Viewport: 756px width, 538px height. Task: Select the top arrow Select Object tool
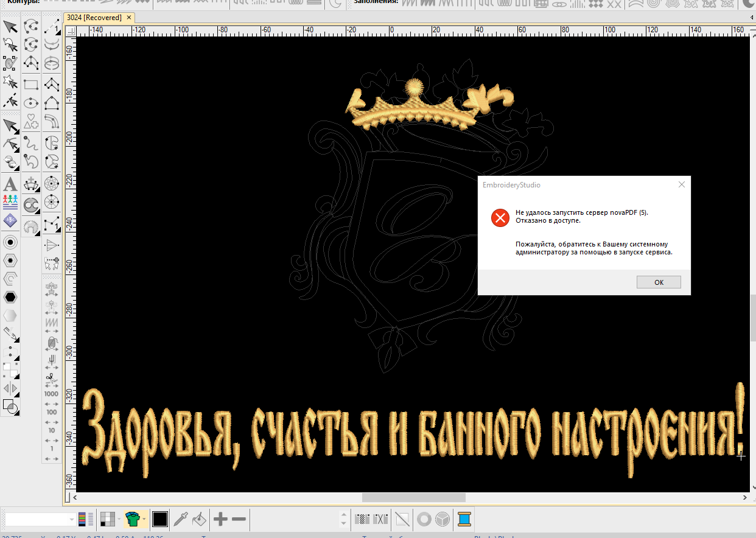(10, 26)
